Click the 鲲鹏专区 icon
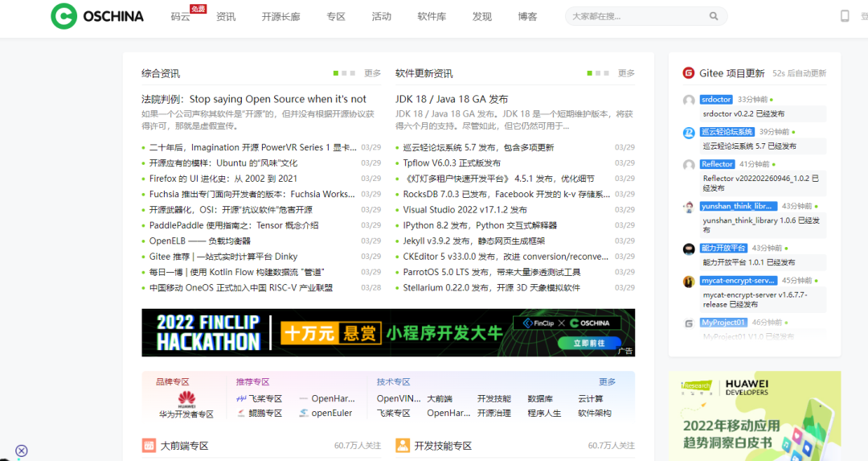The width and height of the screenshot is (868, 461). pos(241,414)
